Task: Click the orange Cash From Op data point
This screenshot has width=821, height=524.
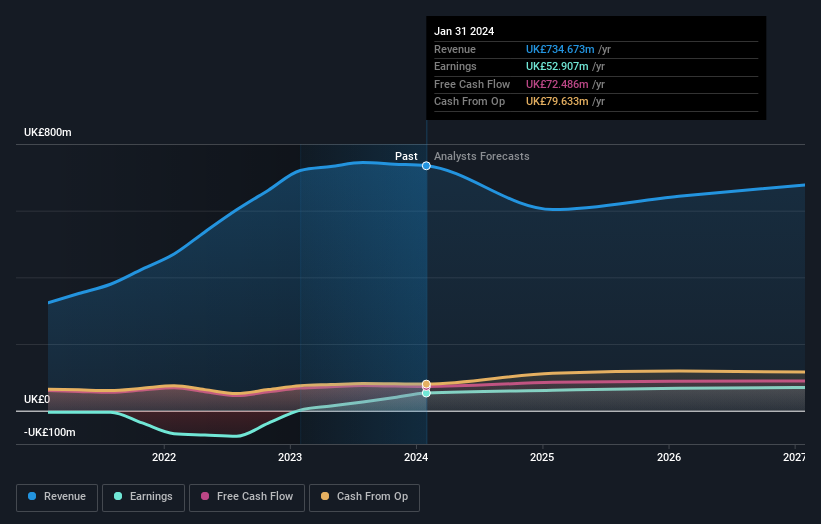Action: [426, 384]
